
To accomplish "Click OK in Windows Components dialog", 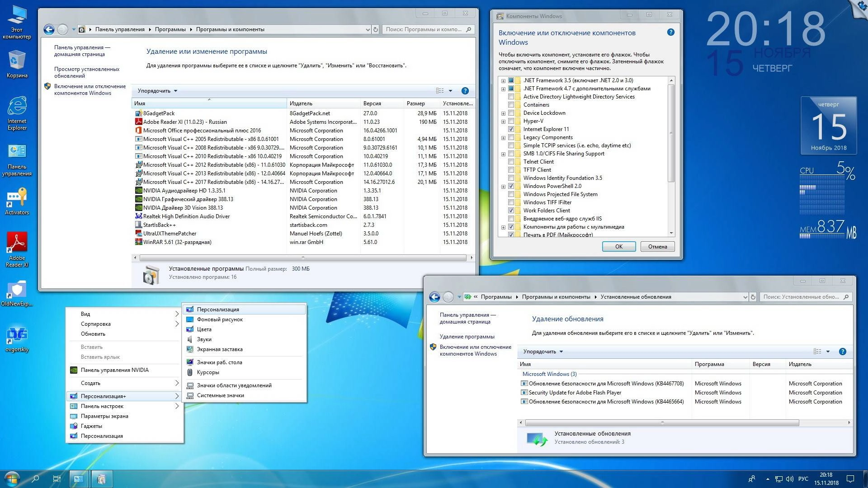I will point(618,247).
